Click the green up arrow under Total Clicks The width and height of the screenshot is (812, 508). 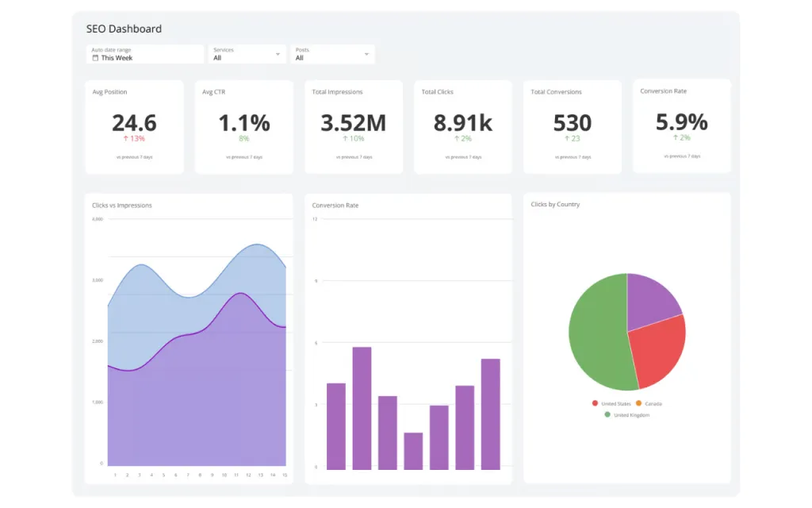tap(457, 139)
